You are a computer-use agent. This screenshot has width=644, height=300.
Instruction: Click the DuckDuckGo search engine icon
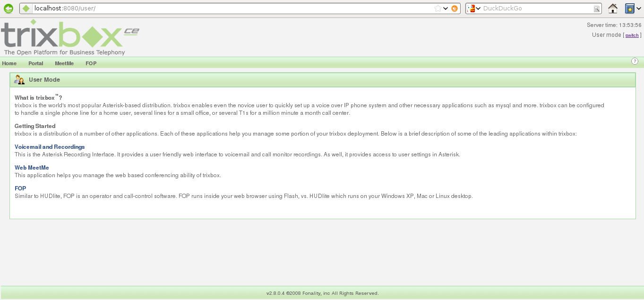(471, 9)
